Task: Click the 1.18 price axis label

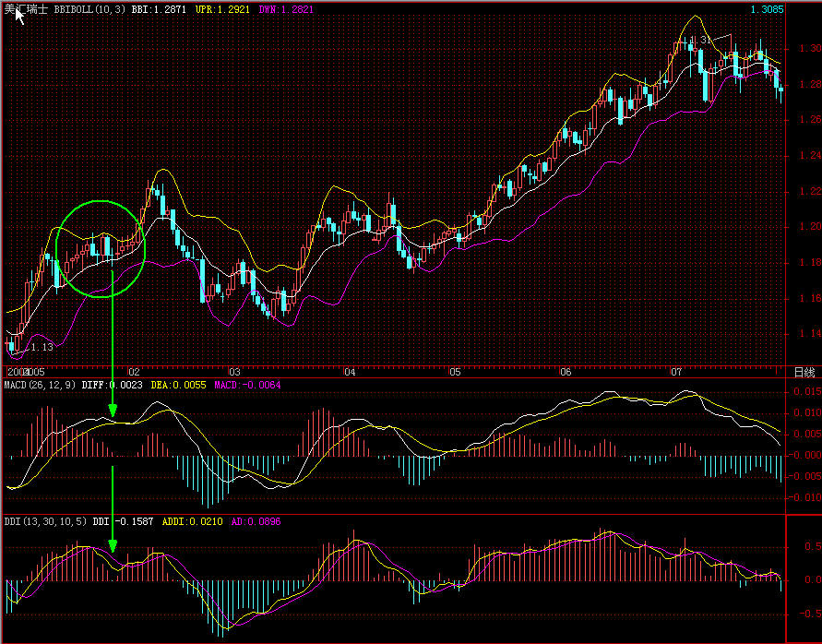Action: [x=810, y=262]
